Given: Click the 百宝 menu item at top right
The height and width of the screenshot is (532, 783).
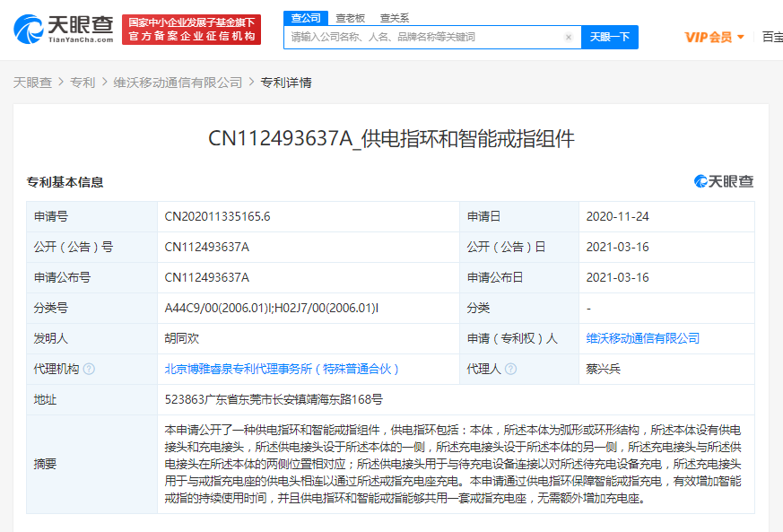Looking at the screenshot, I should tap(771, 37).
